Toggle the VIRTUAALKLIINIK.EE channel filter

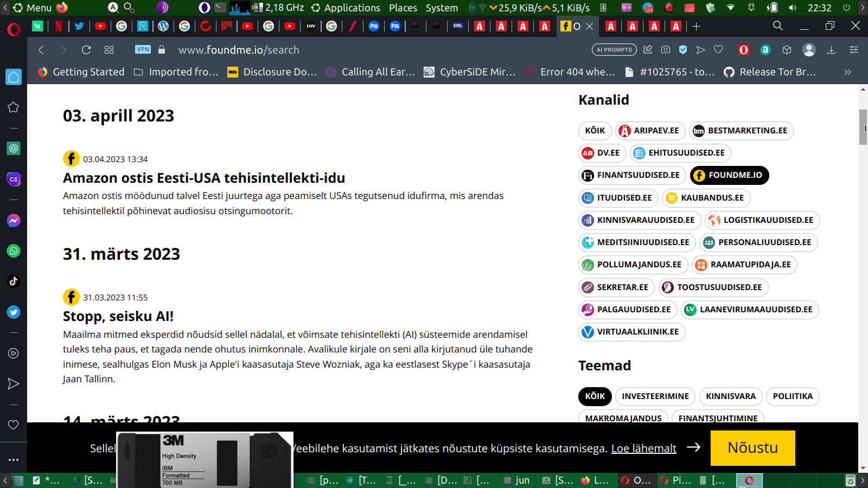(632, 332)
